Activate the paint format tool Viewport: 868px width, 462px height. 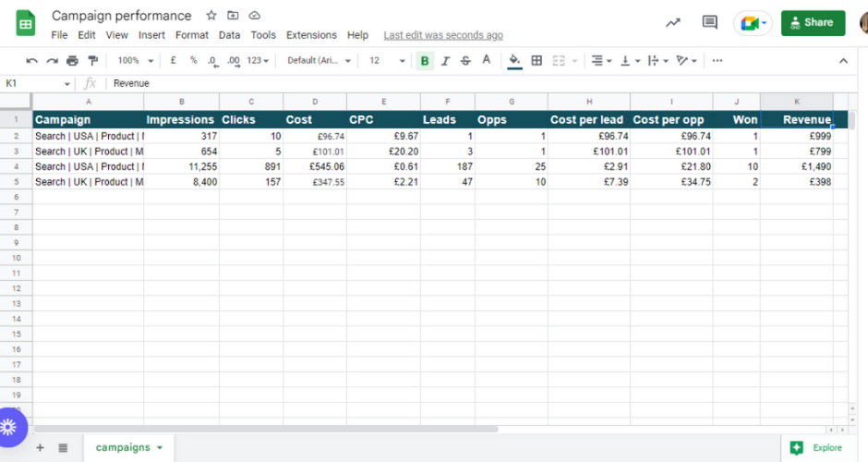point(93,61)
